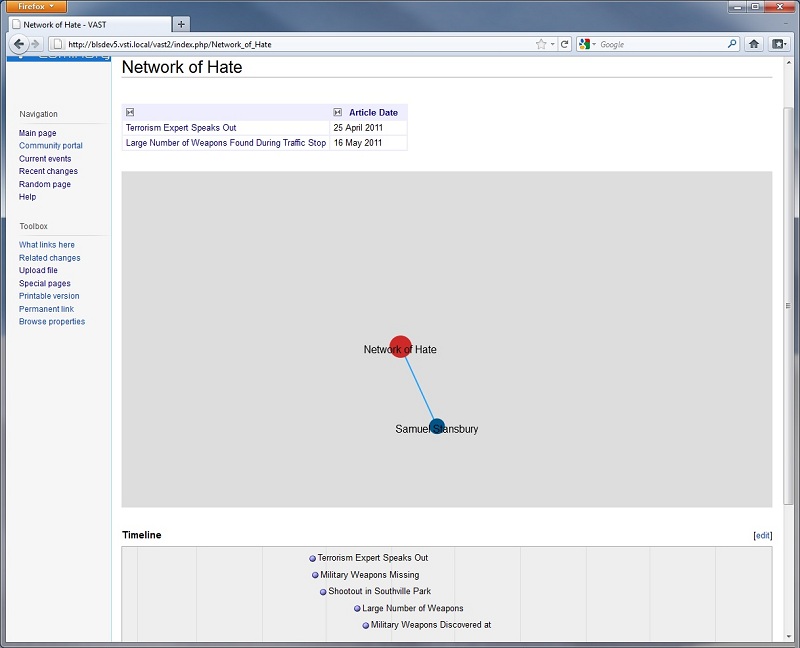
Task: Sort table by Article Date icon
Action: coord(337,112)
